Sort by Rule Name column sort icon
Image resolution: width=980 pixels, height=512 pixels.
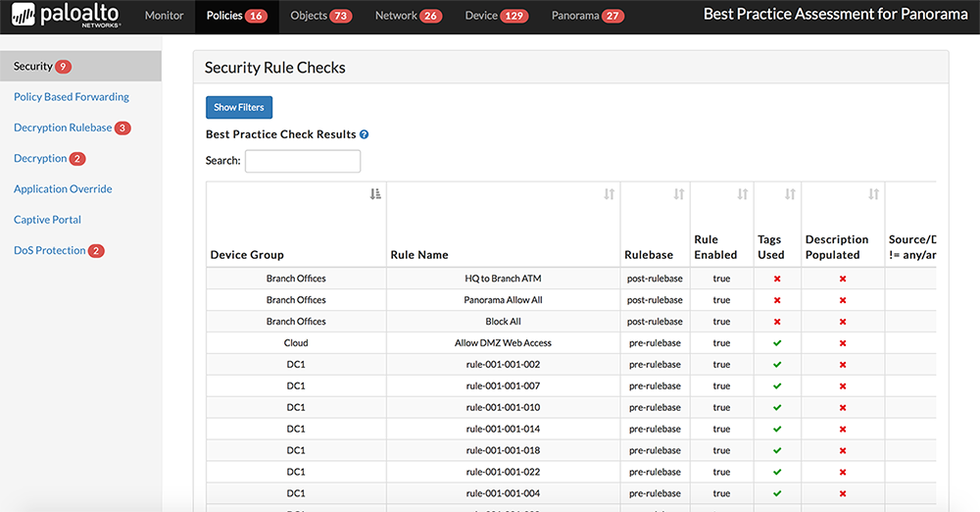[609, 194]
